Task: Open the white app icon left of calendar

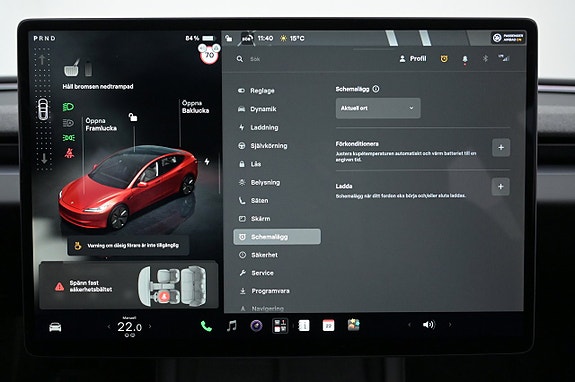Action: pyautogui.click(x=304, y=326)
